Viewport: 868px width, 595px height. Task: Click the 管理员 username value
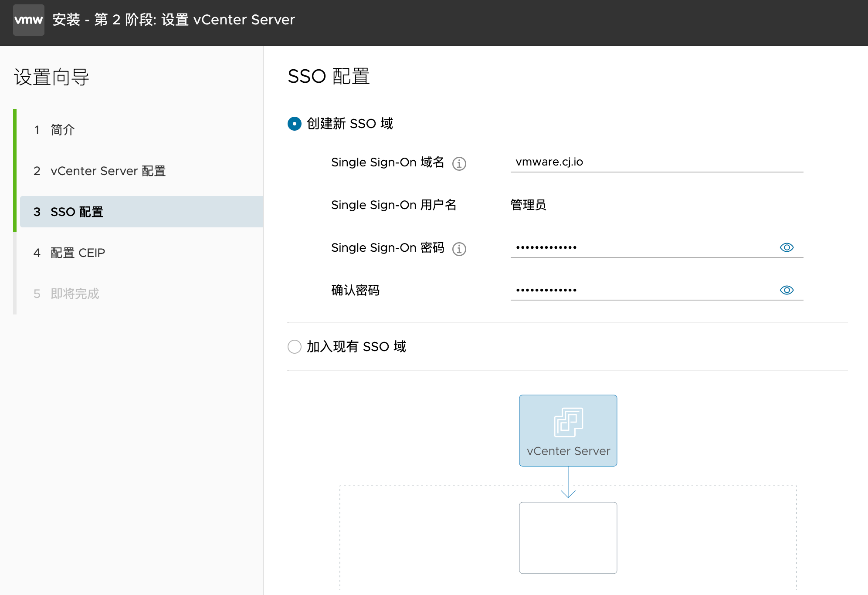528,205
